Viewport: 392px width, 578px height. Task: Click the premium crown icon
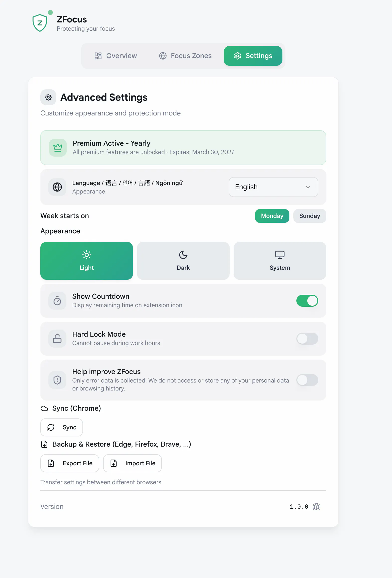pos(58,148)
